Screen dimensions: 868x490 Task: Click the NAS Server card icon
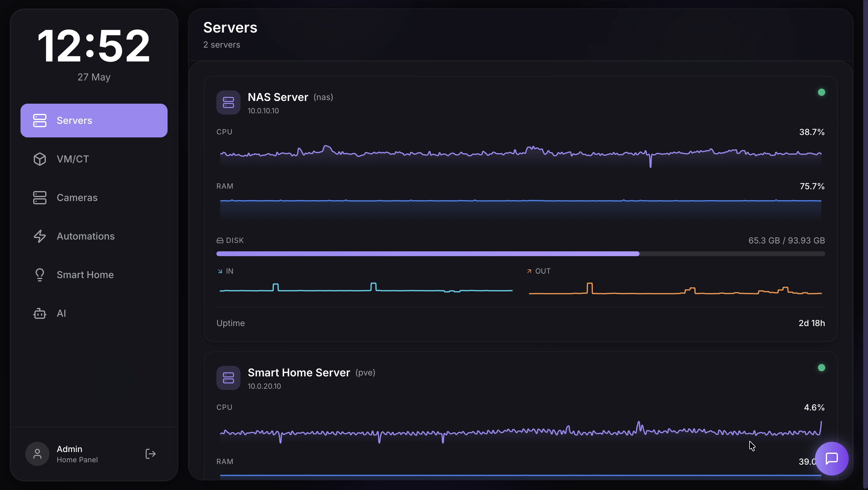tap(228, 102)
